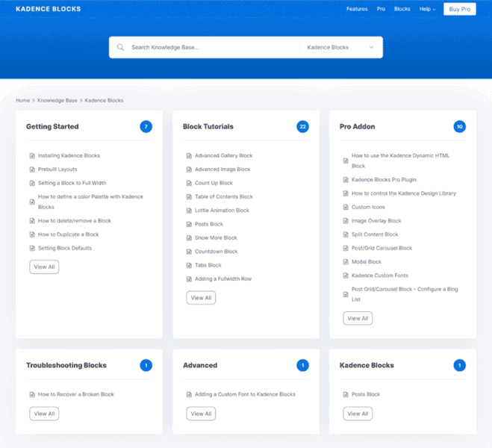Open Countdown Block article

pyautogui.click(x=217, y=252)
